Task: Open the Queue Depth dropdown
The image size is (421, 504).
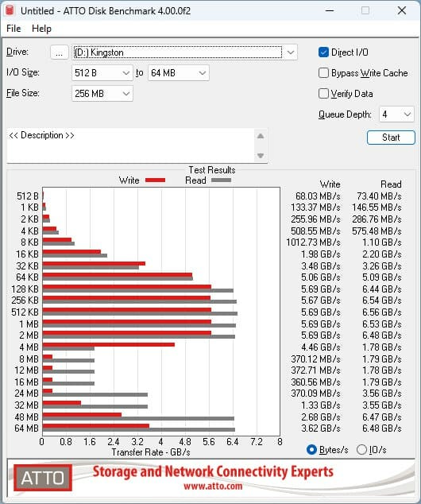Action: [x=396, y=114]
